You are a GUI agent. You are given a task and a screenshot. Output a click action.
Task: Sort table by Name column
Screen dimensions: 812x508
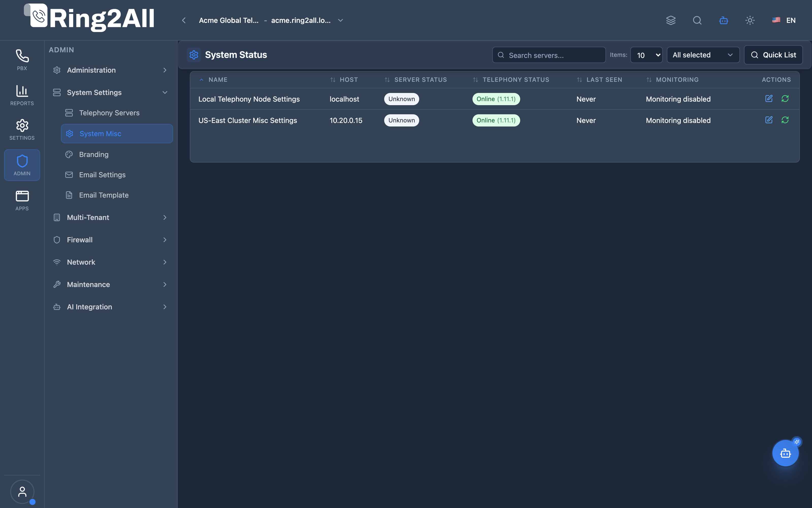[x=213, y=80]
